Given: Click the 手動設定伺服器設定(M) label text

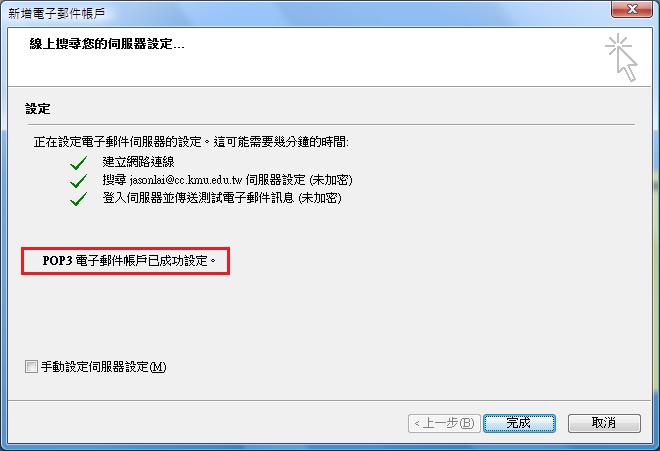Looking at the screenshot, I should 104,367.
